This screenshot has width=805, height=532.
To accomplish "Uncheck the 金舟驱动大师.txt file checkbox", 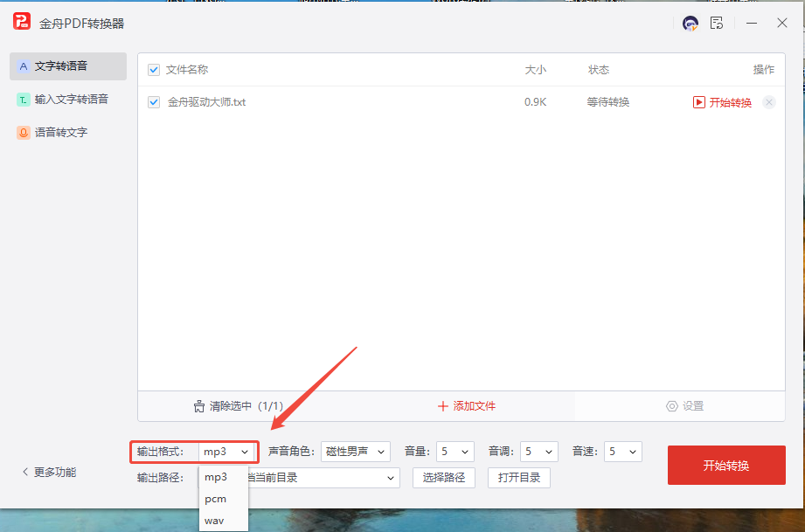I will (154, 102).
